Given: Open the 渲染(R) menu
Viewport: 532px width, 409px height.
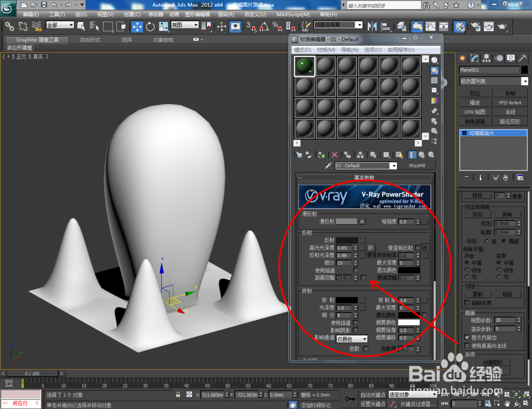Looking at the screenshot, I should coord(226,14).
